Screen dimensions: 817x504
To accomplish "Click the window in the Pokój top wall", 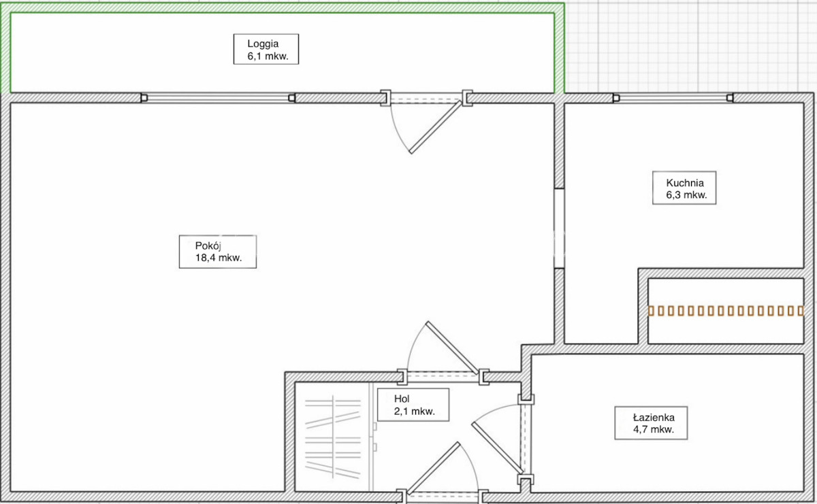I will (218, 98).
